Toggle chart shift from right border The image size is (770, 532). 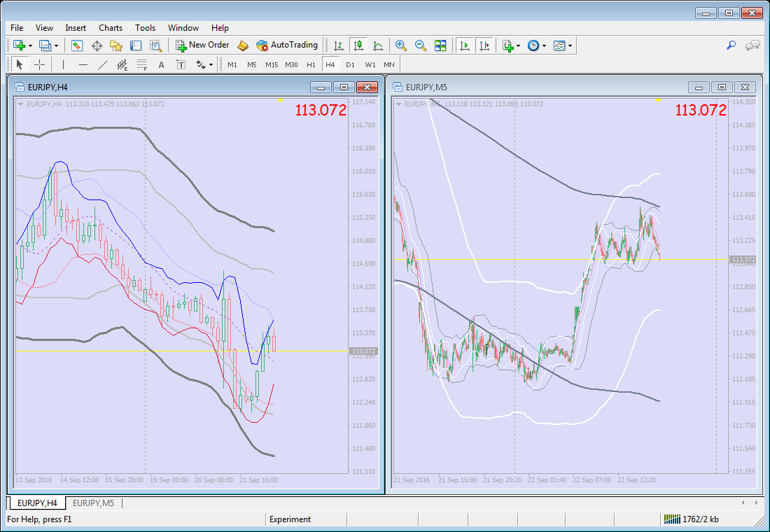point(484,45)
